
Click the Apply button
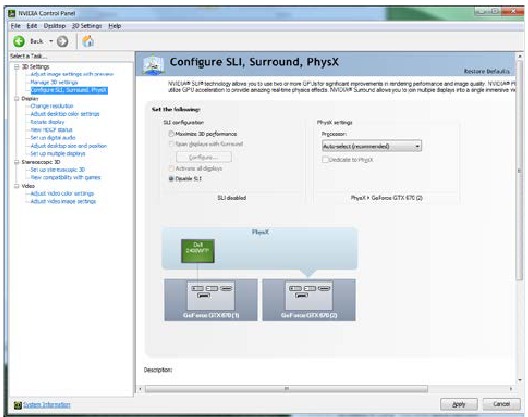click(459, 404)
